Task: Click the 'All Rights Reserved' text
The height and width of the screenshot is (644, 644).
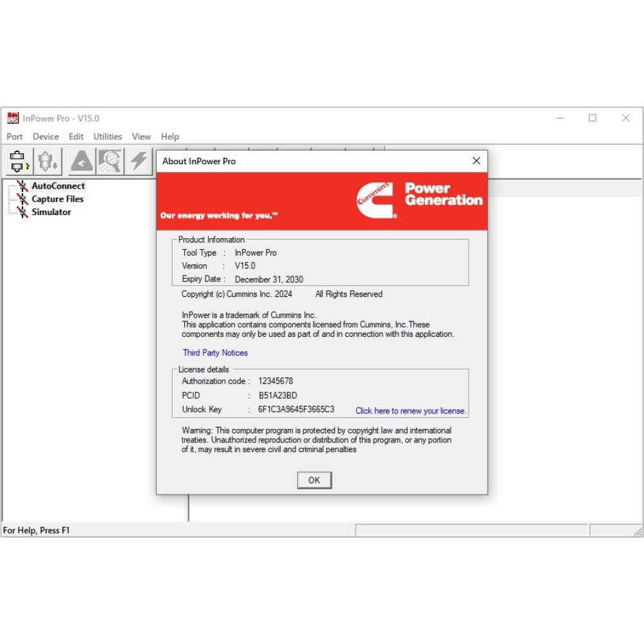Action: [x=348, y=294]
